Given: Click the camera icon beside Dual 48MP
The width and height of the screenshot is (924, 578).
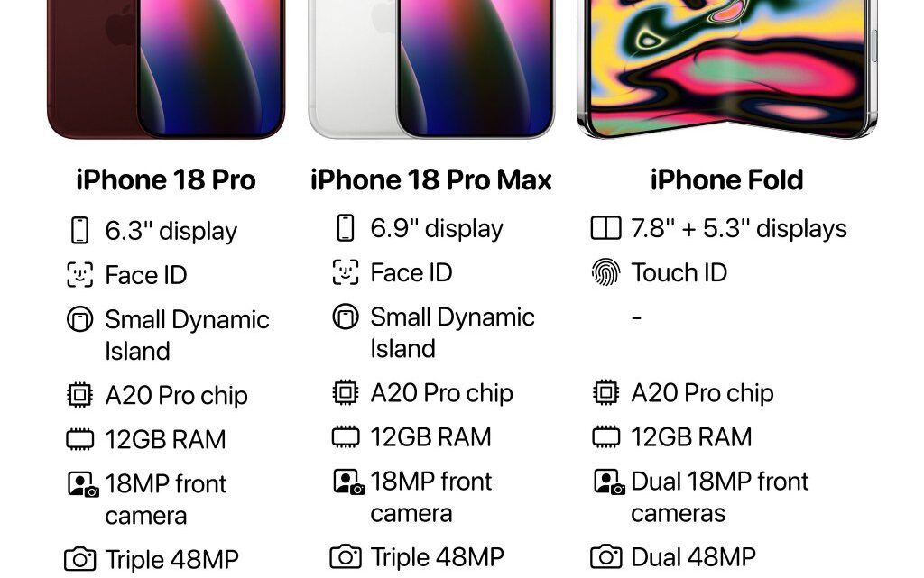Looking at the screenshot, I should [x=605, y=557].
